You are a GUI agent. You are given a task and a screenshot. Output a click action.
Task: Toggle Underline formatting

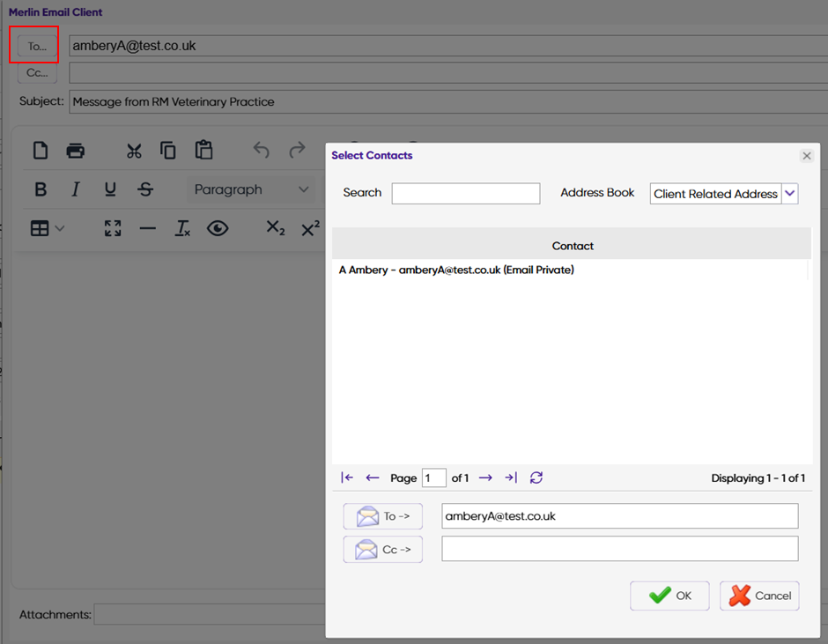click(110, 189)
